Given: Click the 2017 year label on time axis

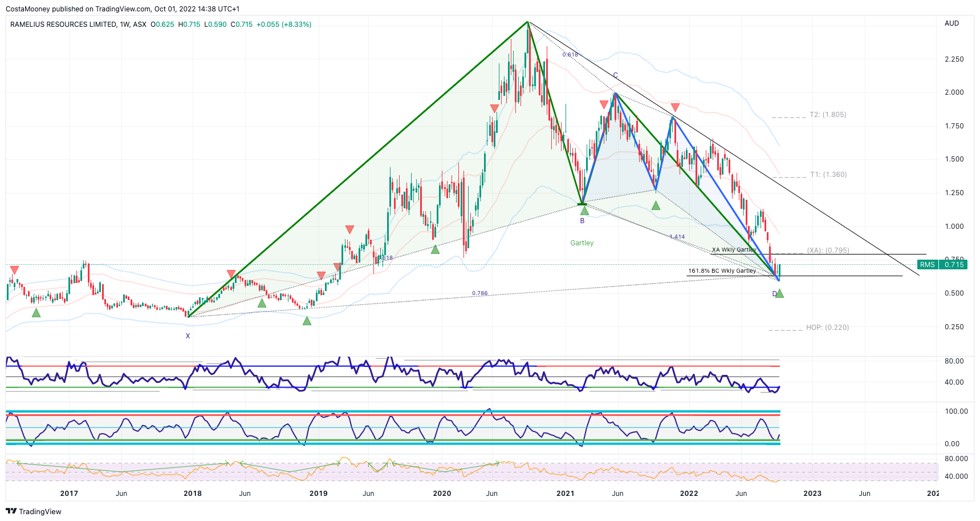Looking at the screenshot, I should (x=69, y=494).
